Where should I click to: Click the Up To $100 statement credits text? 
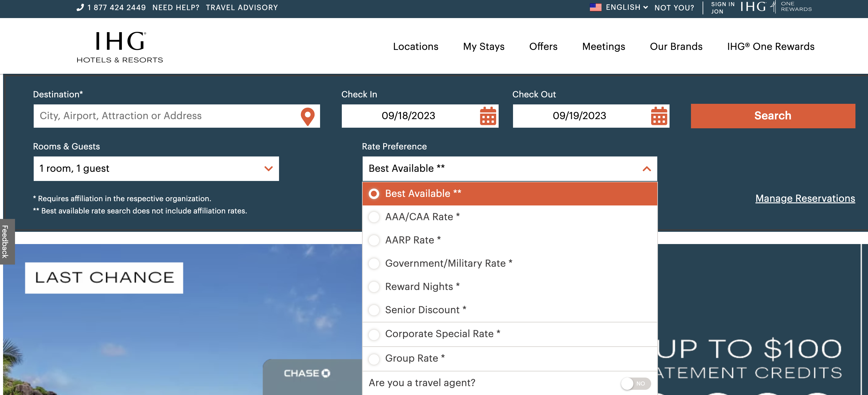point(750,359)
